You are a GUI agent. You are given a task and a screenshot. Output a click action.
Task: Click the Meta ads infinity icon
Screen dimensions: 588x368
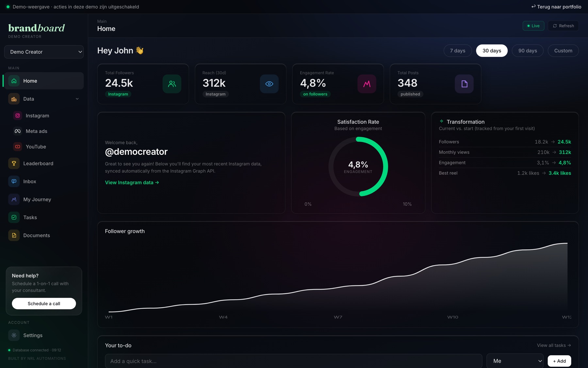tap(18, 131)
